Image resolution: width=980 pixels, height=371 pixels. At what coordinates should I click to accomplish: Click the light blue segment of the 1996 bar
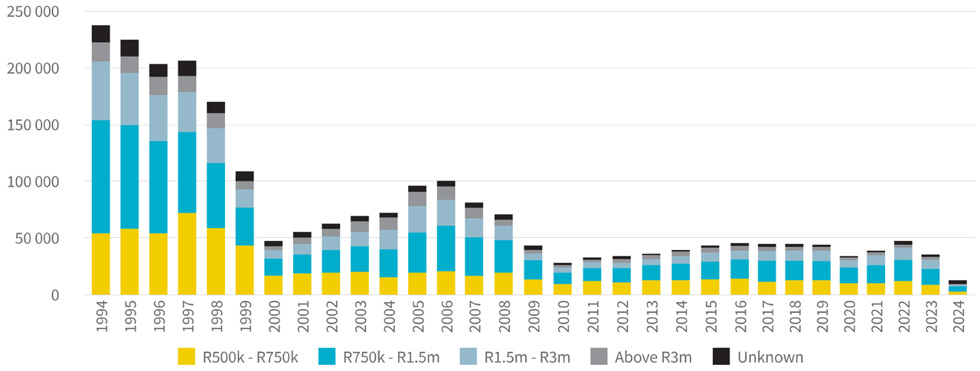pyautogui.click(x=158, y=118)
